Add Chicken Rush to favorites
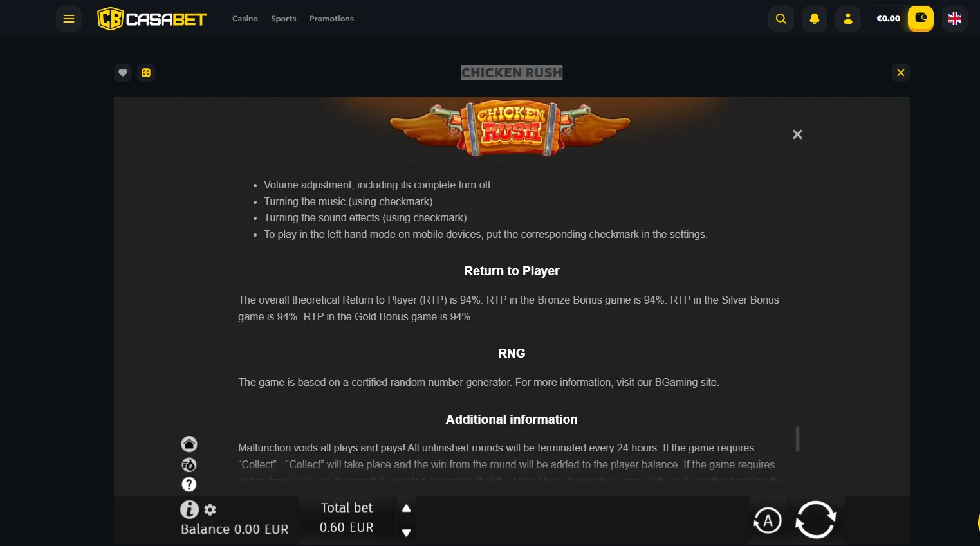 coord(123,73)
